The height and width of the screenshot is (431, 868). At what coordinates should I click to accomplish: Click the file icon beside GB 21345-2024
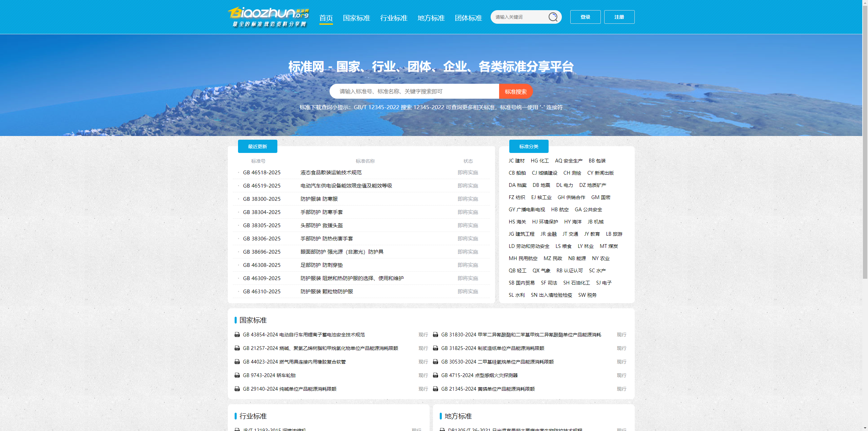[435, 389]
